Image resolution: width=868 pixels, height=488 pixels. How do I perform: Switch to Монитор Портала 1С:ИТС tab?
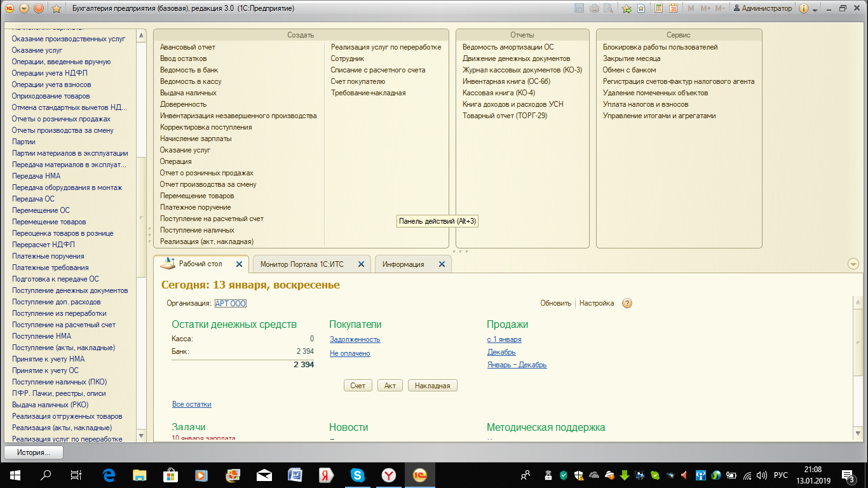point(303,264)
